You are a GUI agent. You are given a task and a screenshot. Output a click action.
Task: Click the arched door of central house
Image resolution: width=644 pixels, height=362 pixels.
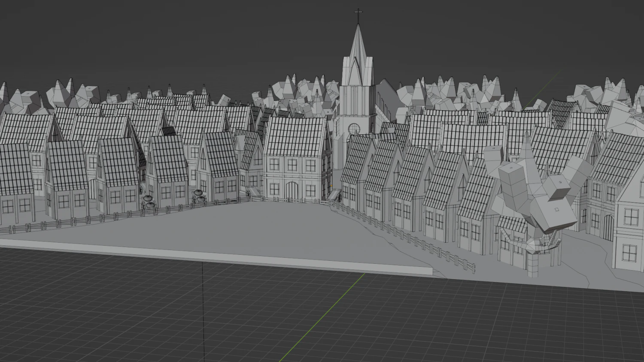tap(292, 190)
